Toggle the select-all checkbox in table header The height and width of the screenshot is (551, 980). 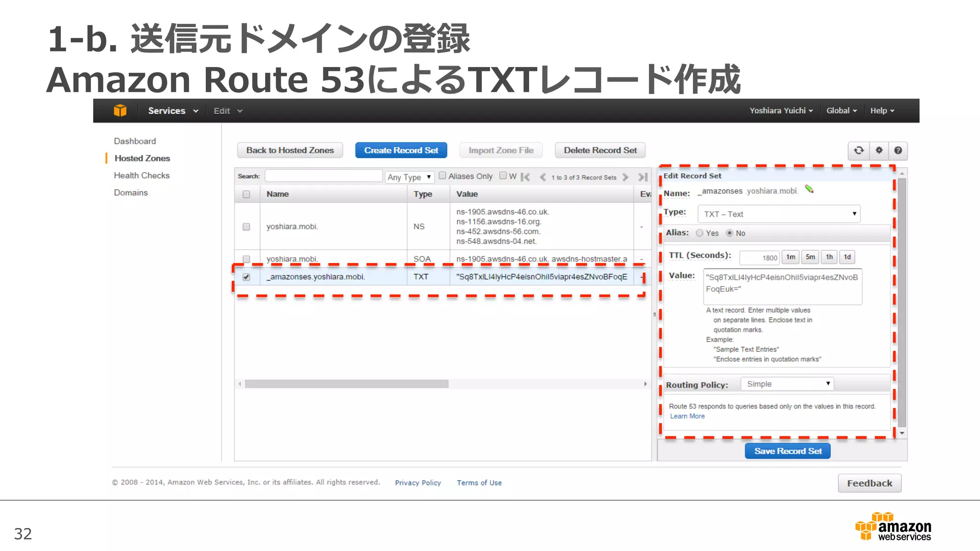pyautogui.click(x=246, y=194)
